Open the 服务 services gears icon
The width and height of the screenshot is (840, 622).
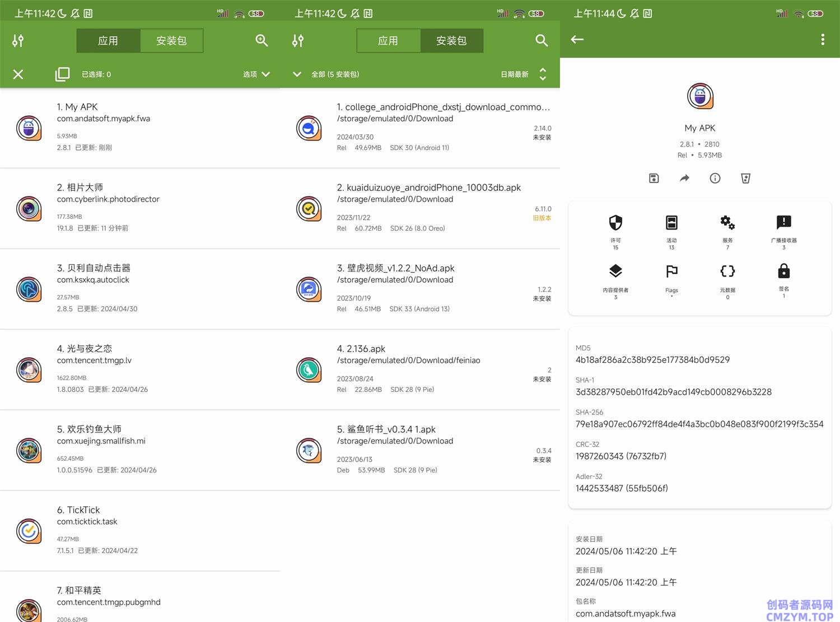coord(727,223)
